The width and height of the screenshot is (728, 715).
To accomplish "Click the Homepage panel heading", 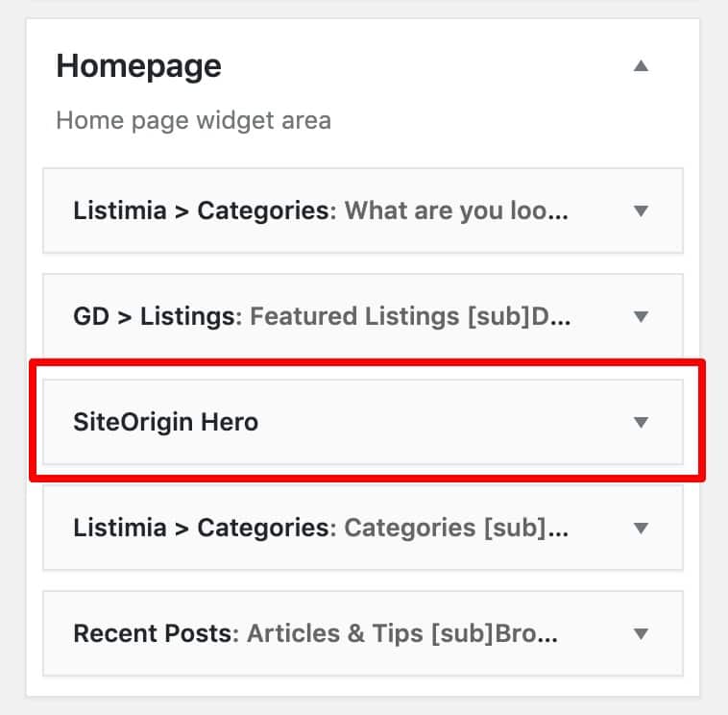I will tap(139, 66).
